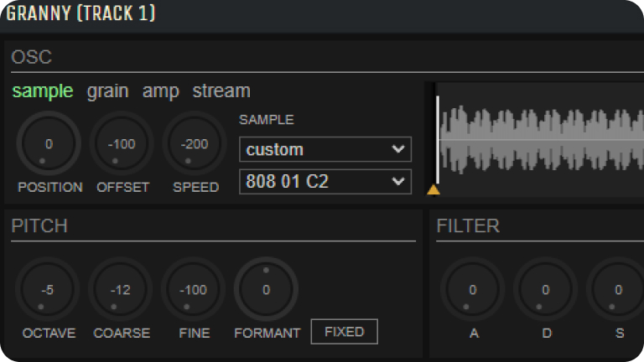Switch to the sample tab
The image size is (644, 362).
pos(42,91)
